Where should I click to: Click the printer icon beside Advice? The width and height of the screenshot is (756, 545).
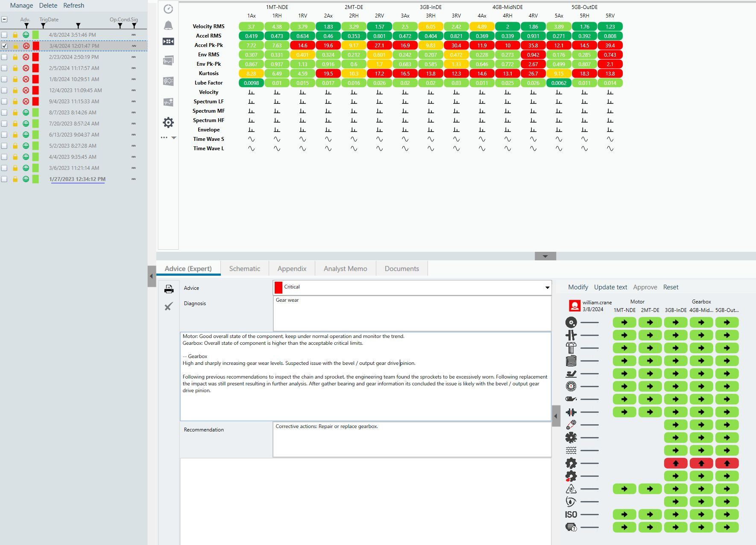coord(169,289)
